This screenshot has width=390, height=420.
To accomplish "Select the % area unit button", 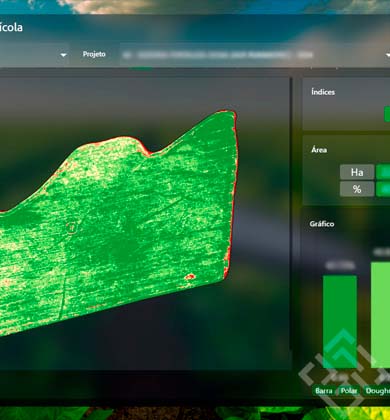I will 357,189.
